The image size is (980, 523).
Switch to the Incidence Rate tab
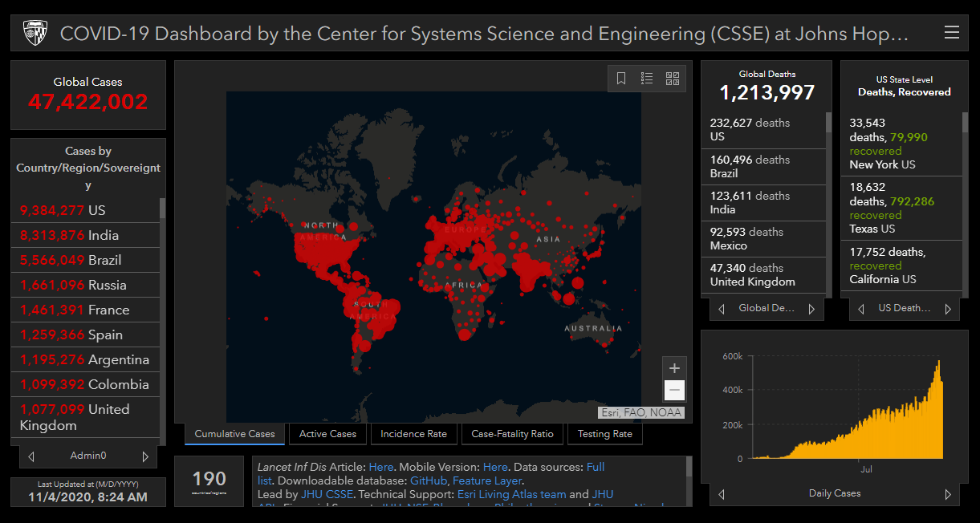pyautogui.click(x=414, y=434)
